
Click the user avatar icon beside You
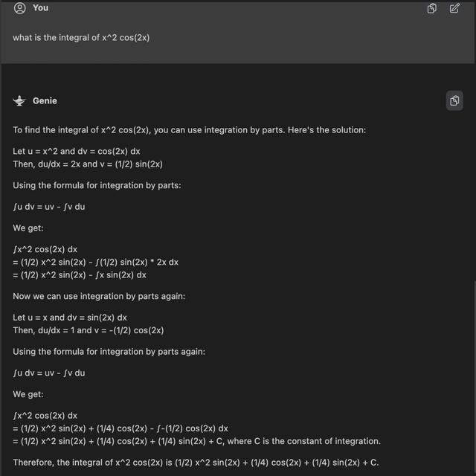pyautogui.click(x=19, y=7)
